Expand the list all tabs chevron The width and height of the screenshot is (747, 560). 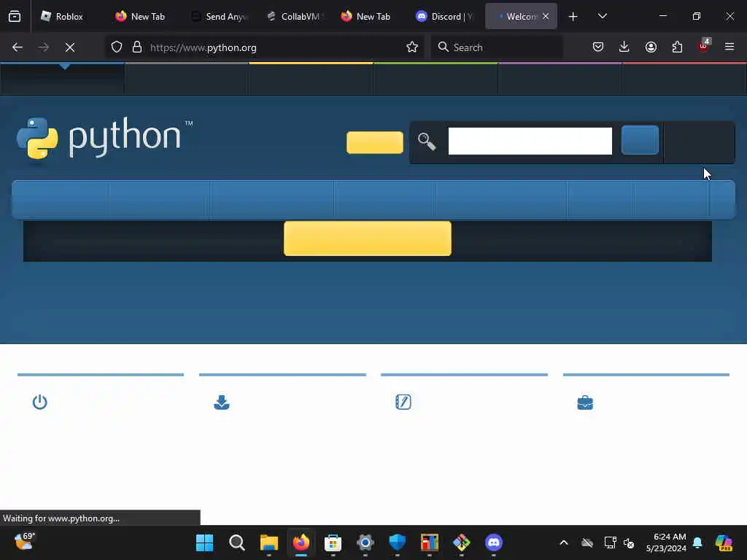click(602, 16)
